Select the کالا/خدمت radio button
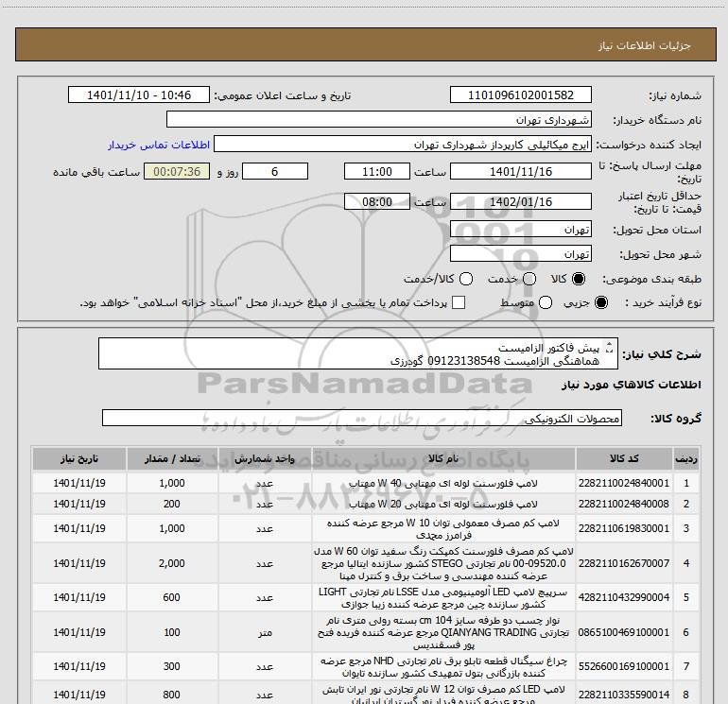Viewport: 728px width, 704px height. [x=466, y=279]
